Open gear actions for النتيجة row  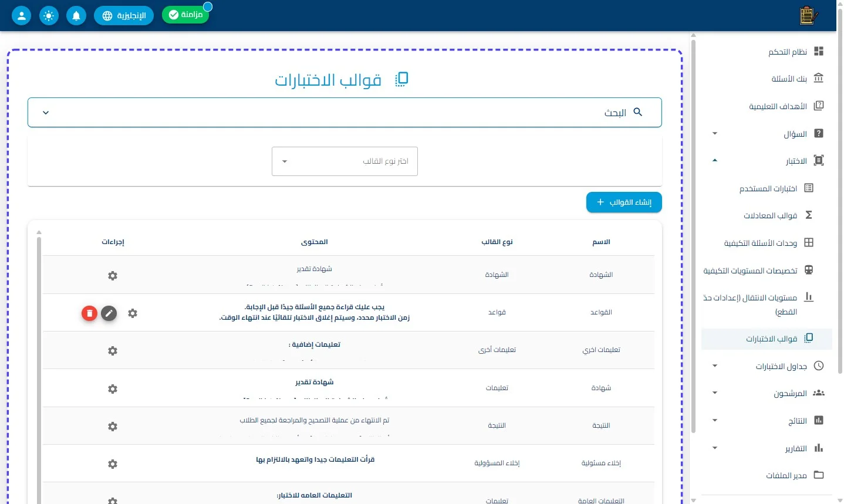[113, 427]
